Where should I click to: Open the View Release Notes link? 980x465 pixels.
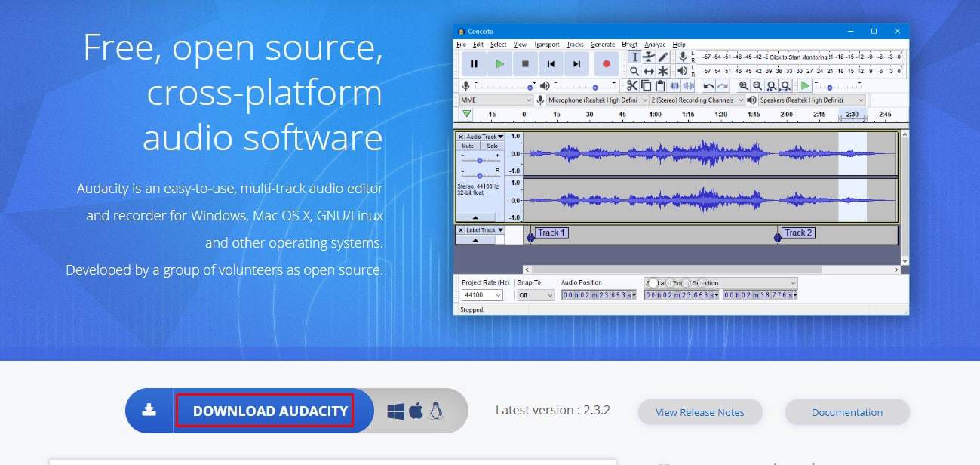point(699,412)
